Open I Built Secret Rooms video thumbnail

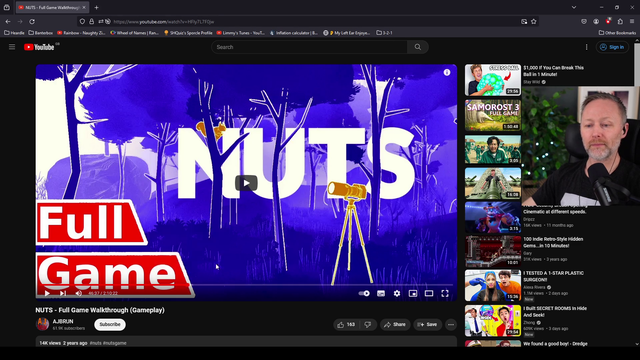tap(493, 320)
